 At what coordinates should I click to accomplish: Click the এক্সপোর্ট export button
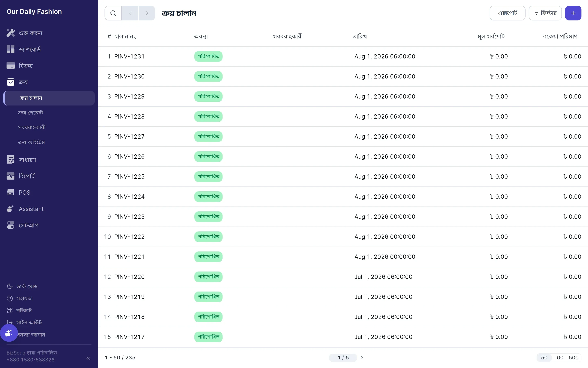[x=508, y=13]
